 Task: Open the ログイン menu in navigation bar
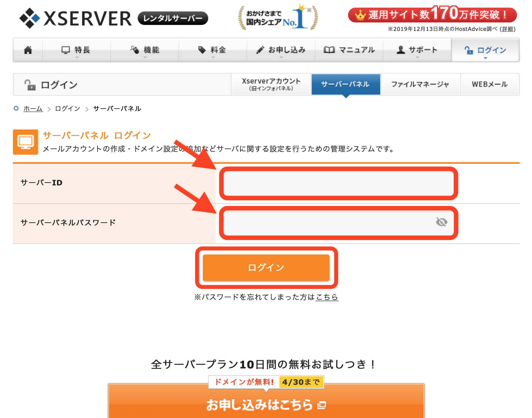[x=485, y=50]
